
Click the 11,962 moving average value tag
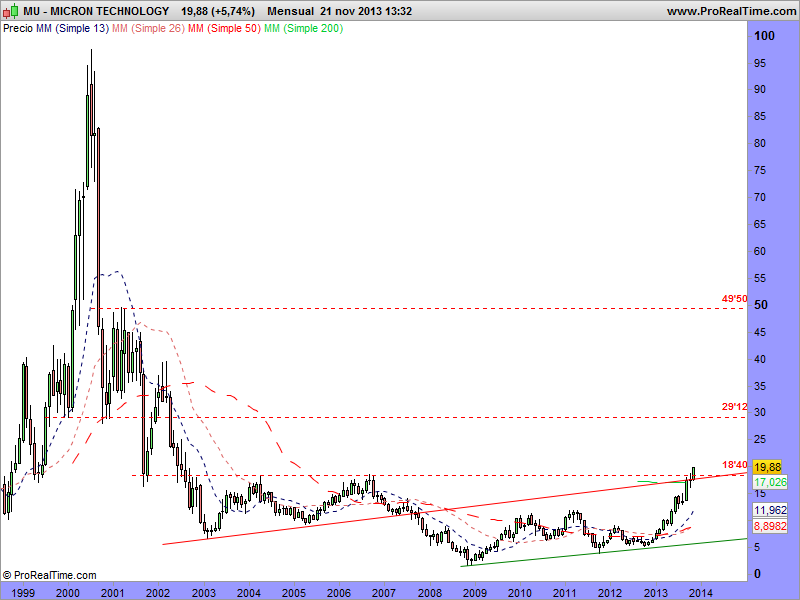770,510
